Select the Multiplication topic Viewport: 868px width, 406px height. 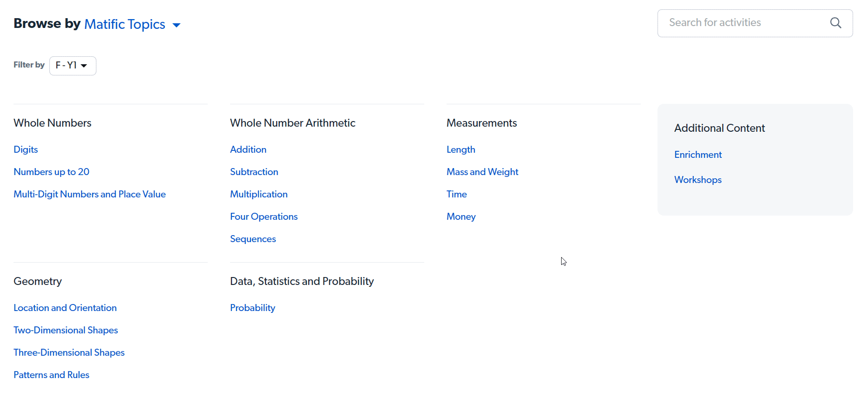[258, 194]
